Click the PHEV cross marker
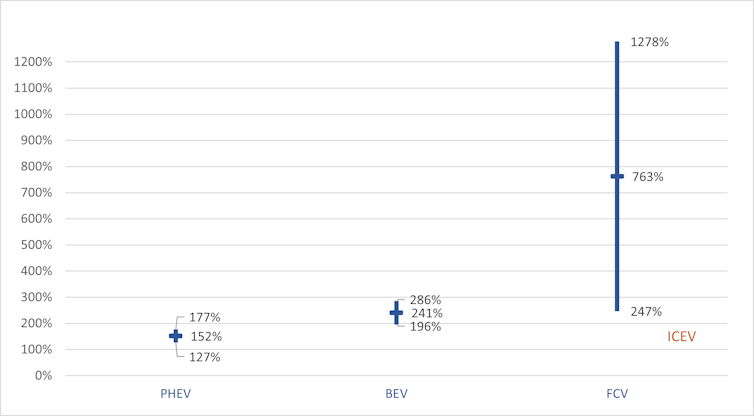This screenshot has height=416, width=754. pyautogui.click(x=175, y=336)
